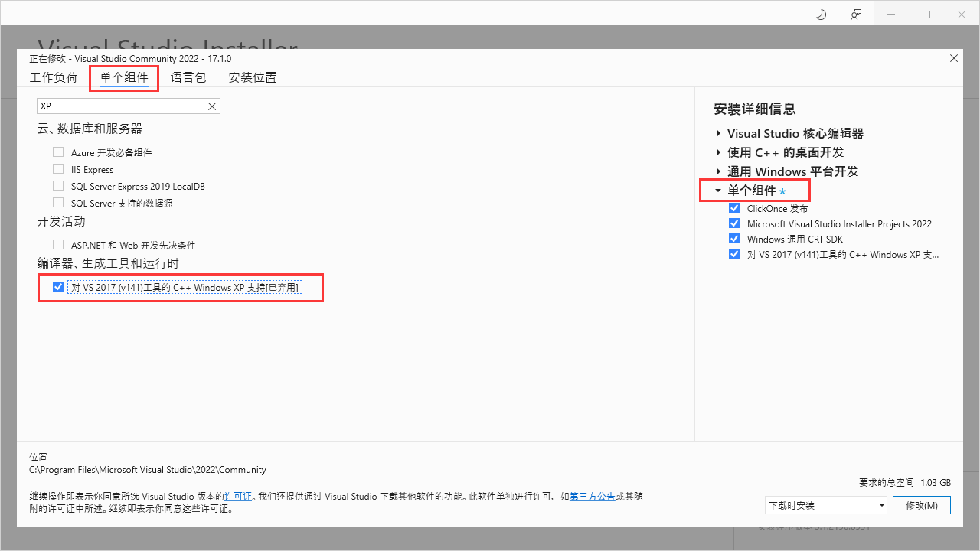Uncheck XP 支持 item in details panel
The width and height of the screenshot is (980, 551).
734,254
